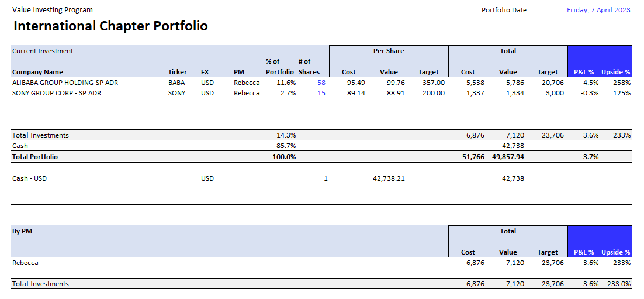Select the portfolio date Friday, 7 April 2023
Image resolution: width=644 pixels, height=299 pixels.
[x=598, y=10]
